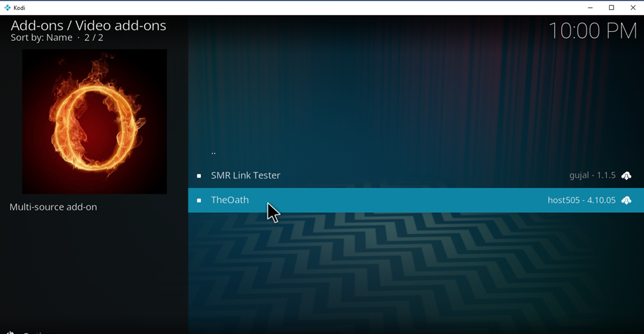
Task: Click cloud download icon on TheOath row
Action: coord(626,200)
